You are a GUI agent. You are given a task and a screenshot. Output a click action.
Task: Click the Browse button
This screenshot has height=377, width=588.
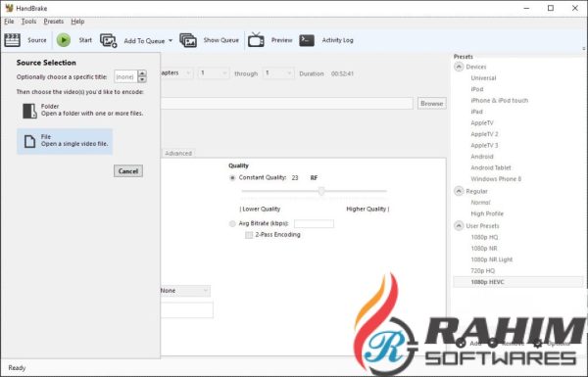tap(431, 104)
